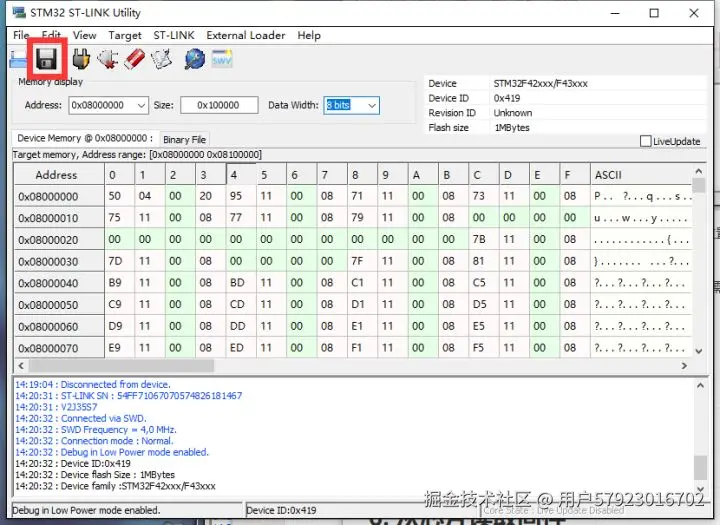Open the Edit menu

click(x=51, y=35)
